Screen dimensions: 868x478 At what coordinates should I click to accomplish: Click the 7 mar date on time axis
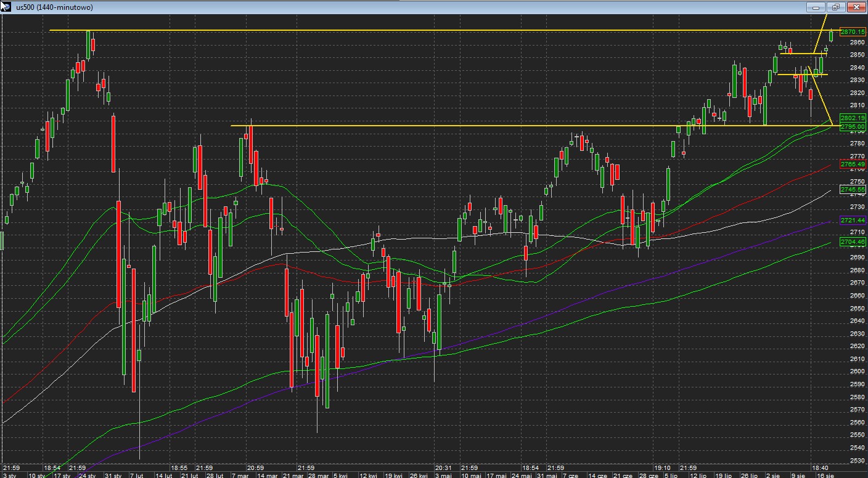coord(241,475)
